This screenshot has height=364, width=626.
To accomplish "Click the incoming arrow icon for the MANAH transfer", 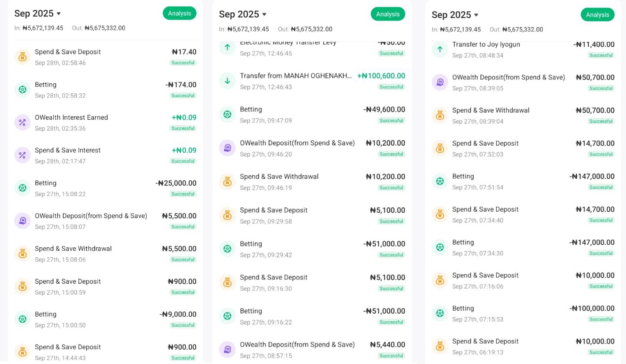I will coord(227,81).
